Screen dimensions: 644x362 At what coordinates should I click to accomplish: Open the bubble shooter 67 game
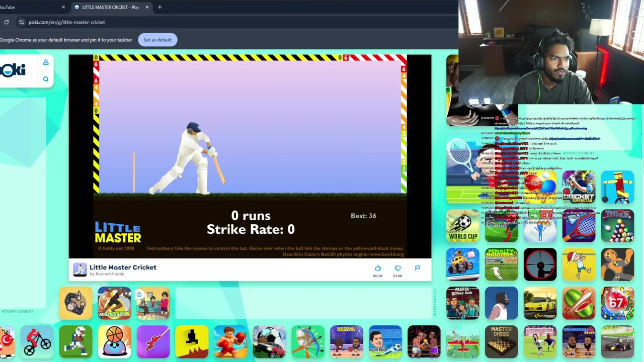point(618,303)
